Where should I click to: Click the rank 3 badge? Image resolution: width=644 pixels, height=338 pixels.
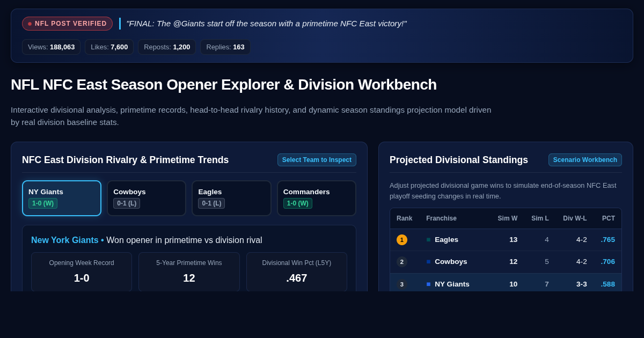(402, 284)
